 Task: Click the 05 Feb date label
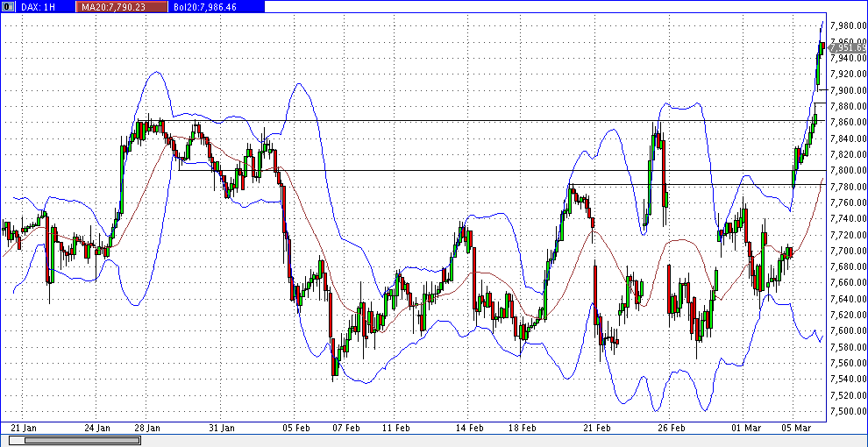click(x=295, y=429)
